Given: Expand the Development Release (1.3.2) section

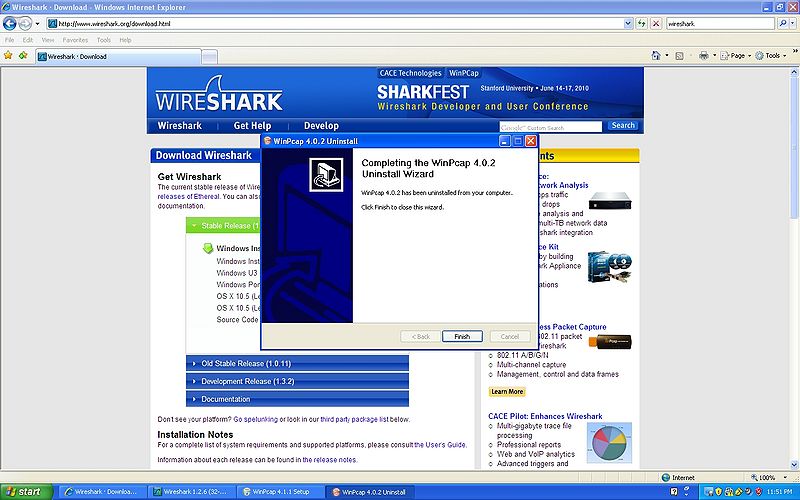Looking at the screenshot, I should coord(297,382).
